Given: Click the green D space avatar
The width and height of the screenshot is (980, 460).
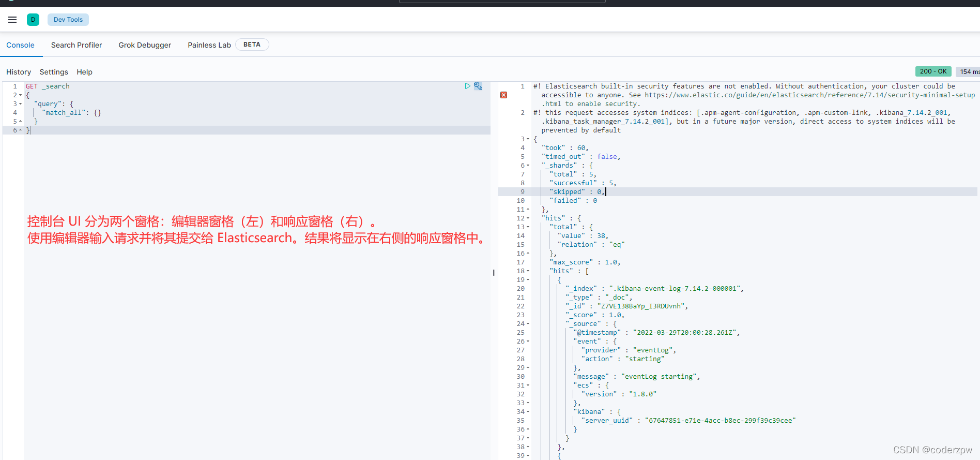Looking at the screenshot, I should 33,20.
